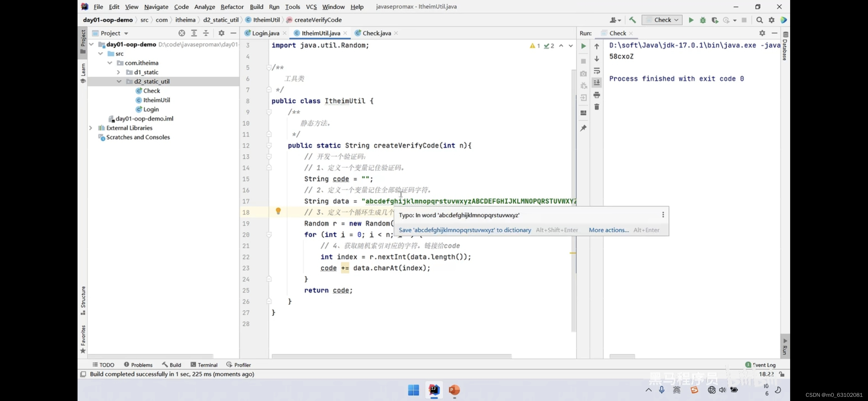The image size is (868, 401).
Task: Toggle scroll to end in Run console
Action: (597, 82)
